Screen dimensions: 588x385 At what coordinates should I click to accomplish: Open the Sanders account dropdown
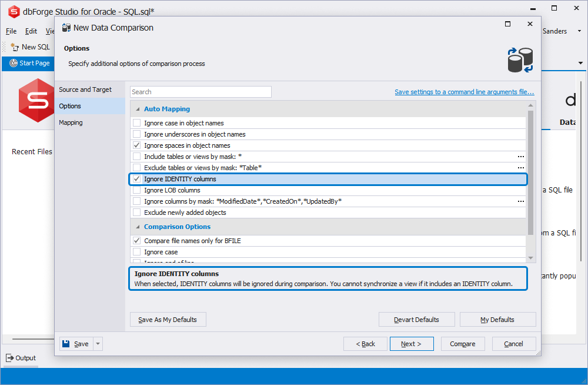coord(580,31)
